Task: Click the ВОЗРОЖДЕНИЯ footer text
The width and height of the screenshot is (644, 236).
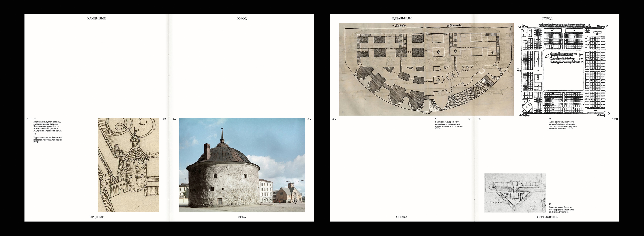Action: 547,217
